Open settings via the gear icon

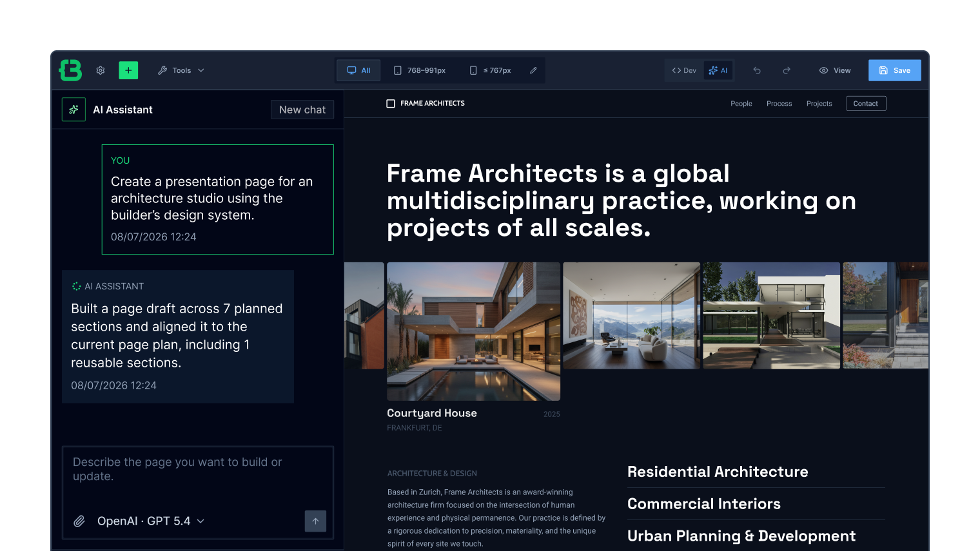point(101,70)
